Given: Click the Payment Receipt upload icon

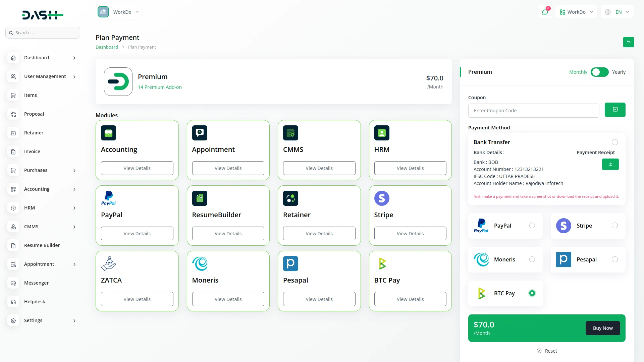Looking at the screenshot, I should coord(610,164).
